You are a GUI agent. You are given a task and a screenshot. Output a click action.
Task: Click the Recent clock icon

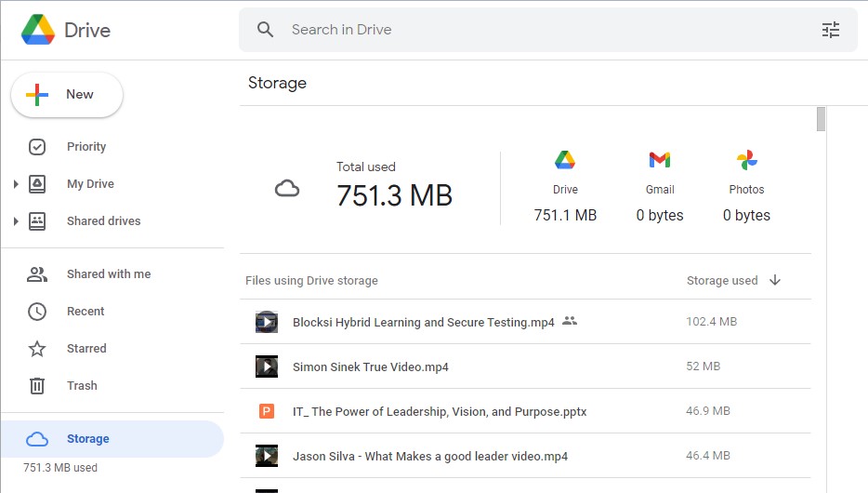pyautogui.click(x=37, y=312)
